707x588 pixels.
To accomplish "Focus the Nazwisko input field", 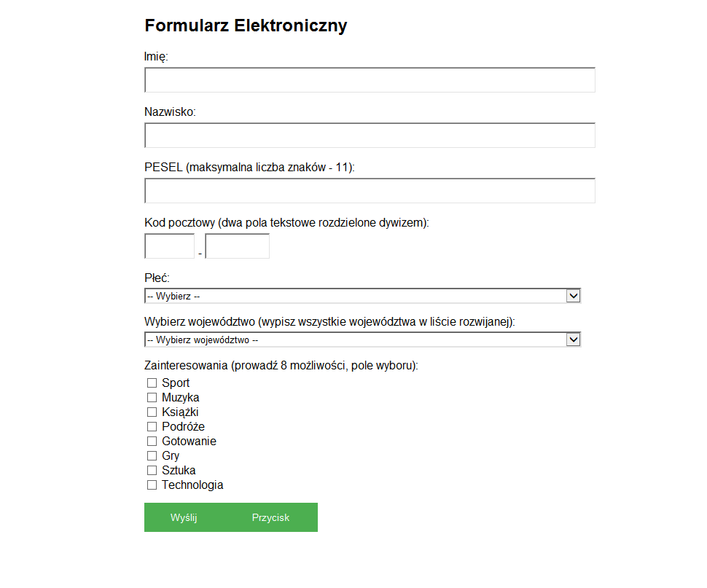I will (370, 136).
